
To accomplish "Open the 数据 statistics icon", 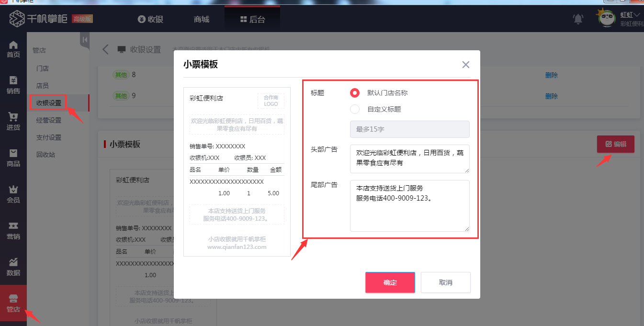I will (x=13, y=266).
